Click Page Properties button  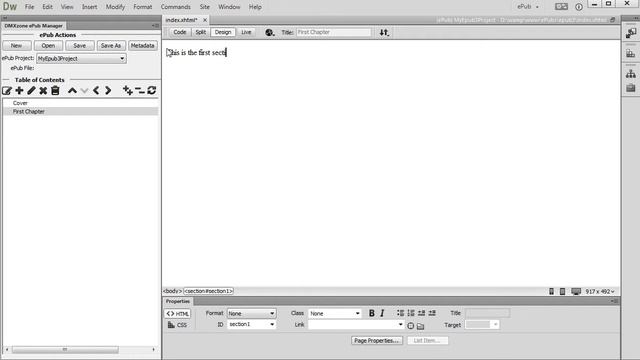pos(377,340)
